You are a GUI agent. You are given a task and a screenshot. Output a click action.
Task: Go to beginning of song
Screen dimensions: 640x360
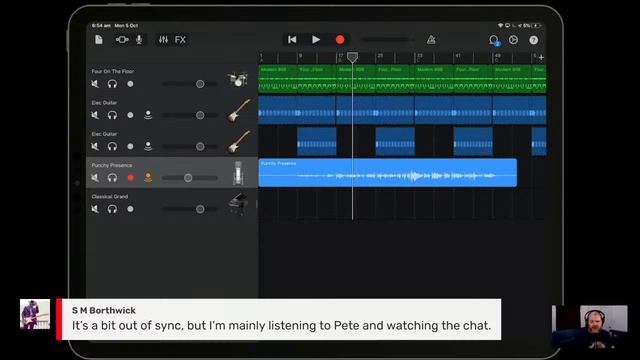(x=292, y=40)
